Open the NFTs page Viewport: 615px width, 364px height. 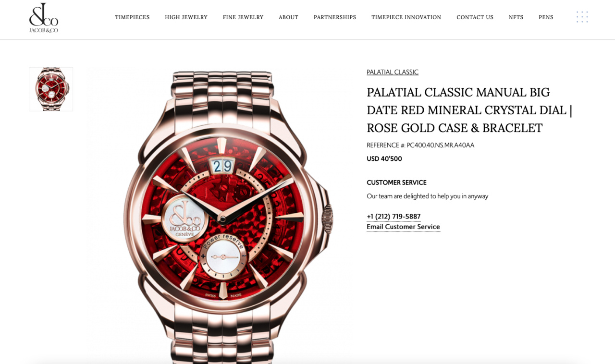tap(516, 17)
